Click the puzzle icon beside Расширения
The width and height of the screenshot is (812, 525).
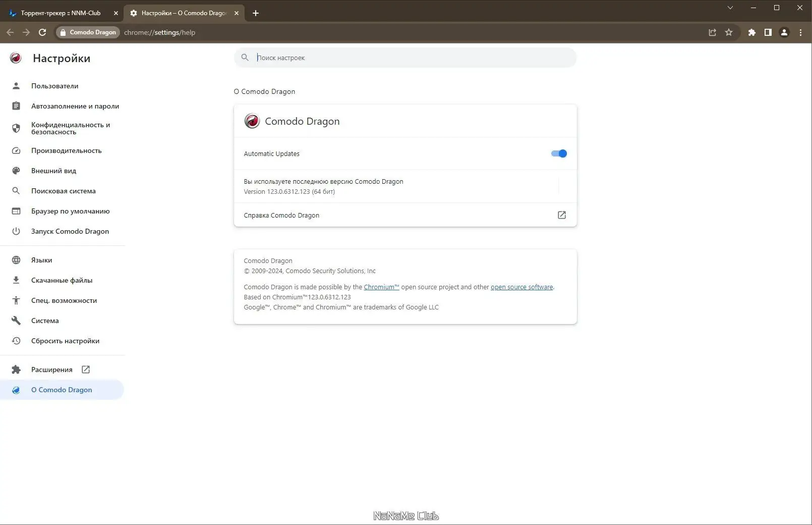[x=16, y=370]
